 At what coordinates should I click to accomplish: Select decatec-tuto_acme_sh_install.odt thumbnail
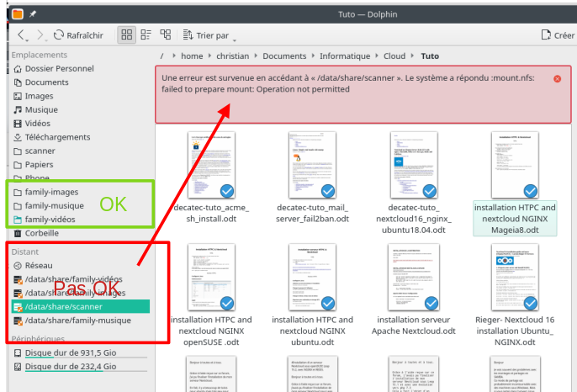(211, 165)
